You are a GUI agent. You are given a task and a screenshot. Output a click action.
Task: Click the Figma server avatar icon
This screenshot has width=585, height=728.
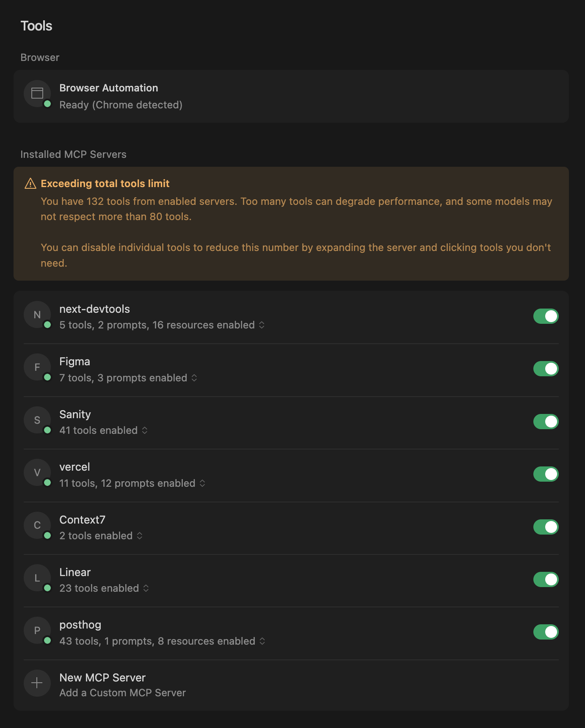(x=37, y=367)
